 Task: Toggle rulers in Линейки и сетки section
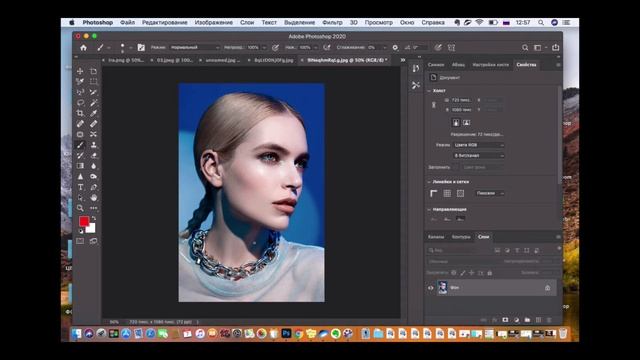[433, 193]
